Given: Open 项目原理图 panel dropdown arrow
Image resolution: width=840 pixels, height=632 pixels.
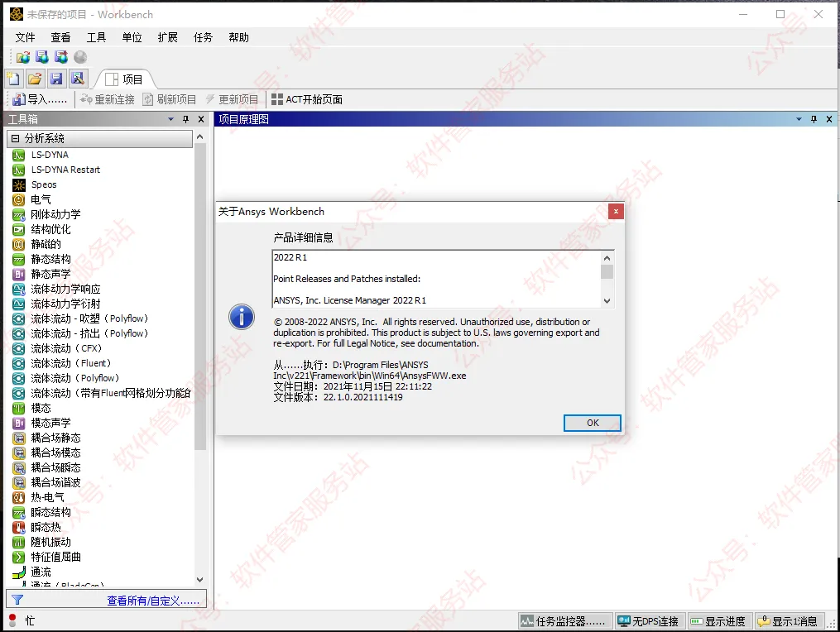Looking at the screenshot, I should point(799,119).
